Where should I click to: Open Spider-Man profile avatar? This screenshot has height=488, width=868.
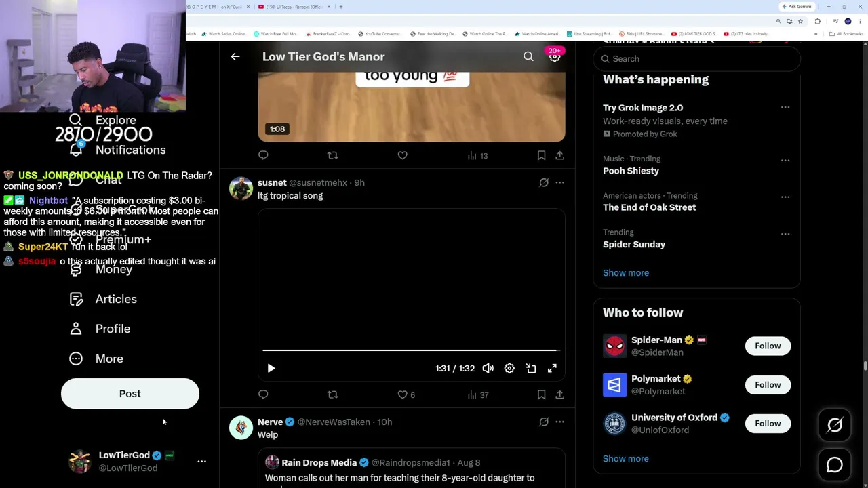(614, 346)
